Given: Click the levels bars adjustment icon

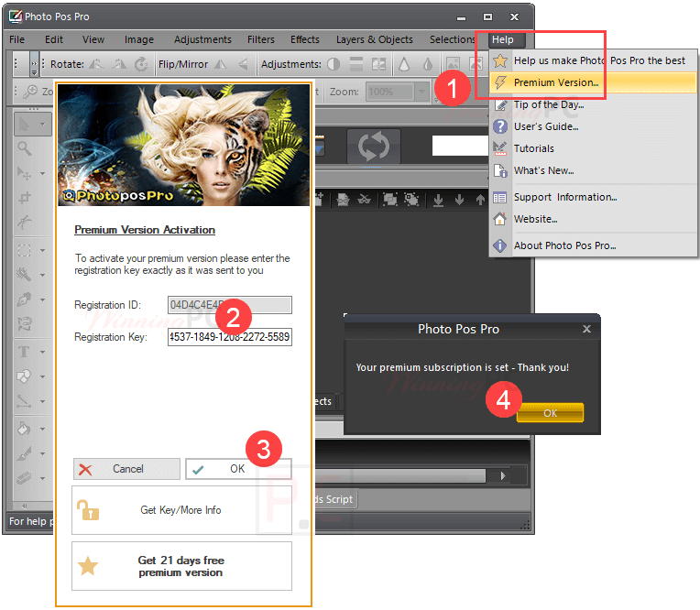Looking at the screenshot, I should (x=355, y=64).
